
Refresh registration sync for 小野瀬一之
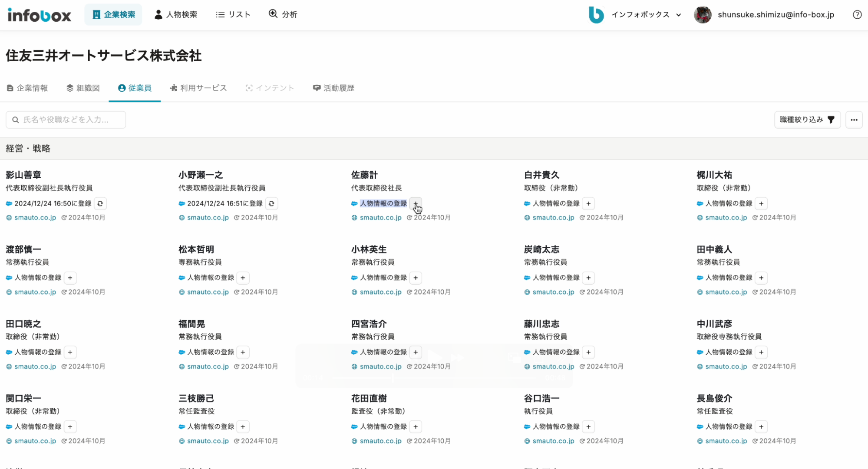click(x=271, y=203)
